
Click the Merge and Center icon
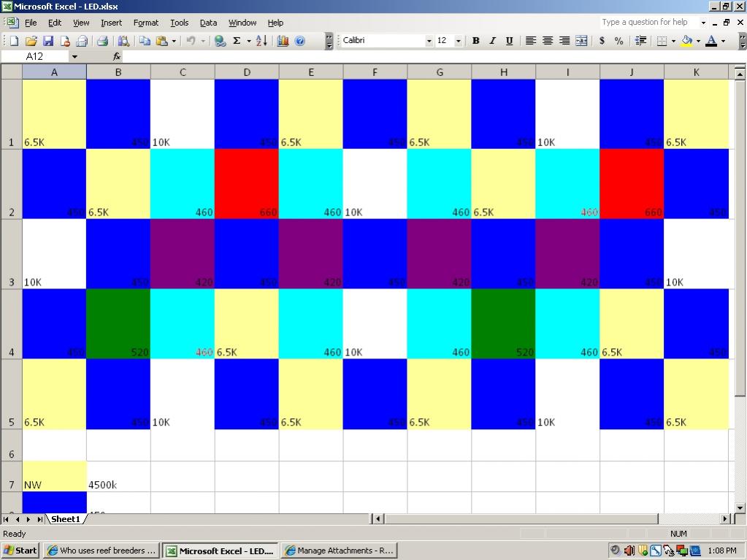(x=581, y=41)
